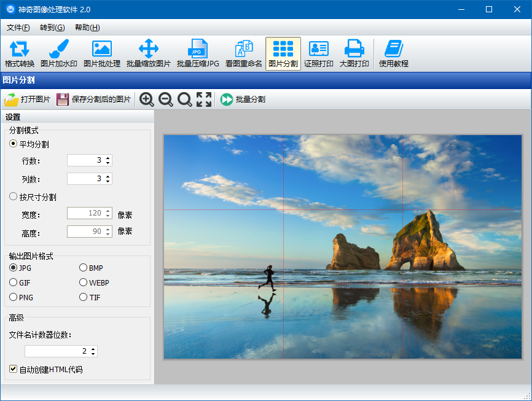Click the fit-to-window arrows icon
The height and width of the screenshot is (401, 532).
pos(204,99)
